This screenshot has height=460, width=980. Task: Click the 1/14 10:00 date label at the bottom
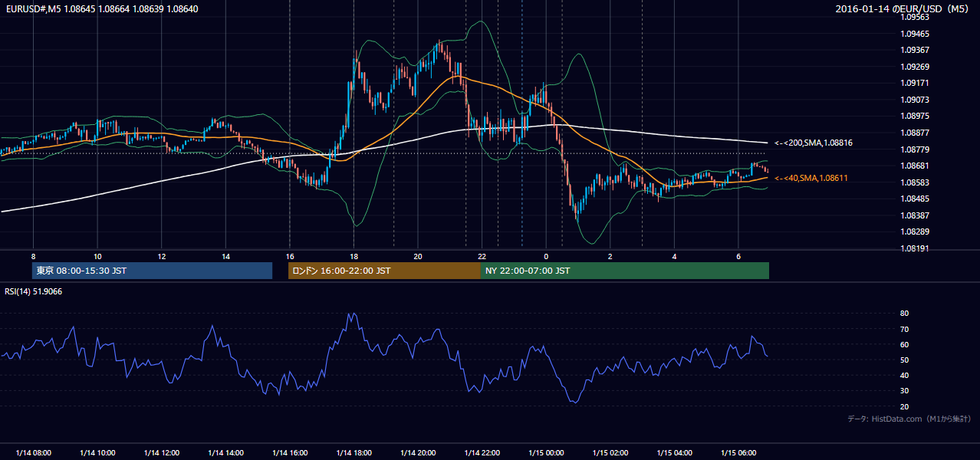(x=97, y=452)
